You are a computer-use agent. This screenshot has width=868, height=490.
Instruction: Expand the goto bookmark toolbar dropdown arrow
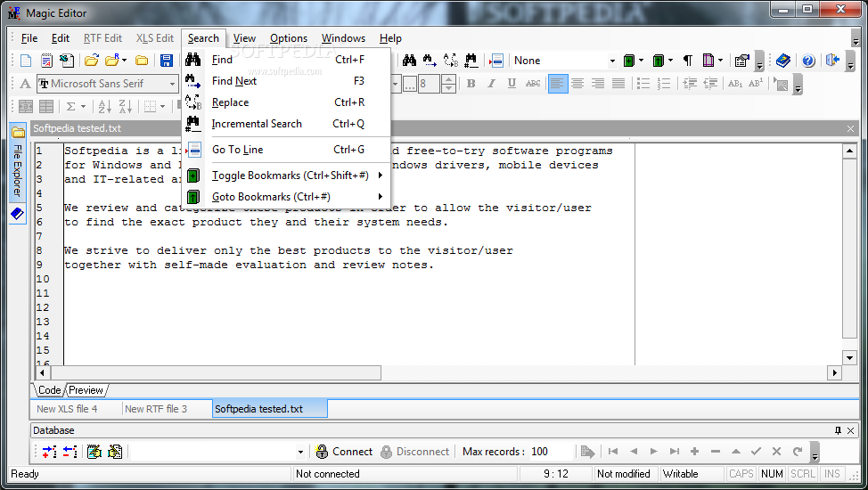(670, 61)
